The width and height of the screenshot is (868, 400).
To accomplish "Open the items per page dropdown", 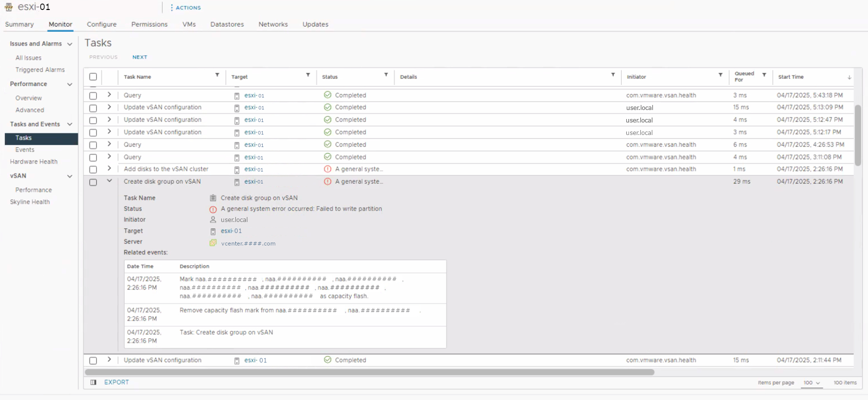I will point(811,383).
